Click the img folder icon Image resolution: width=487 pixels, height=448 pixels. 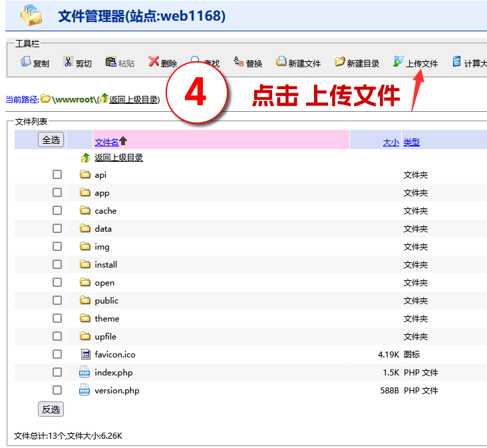[x=84, y=246]
